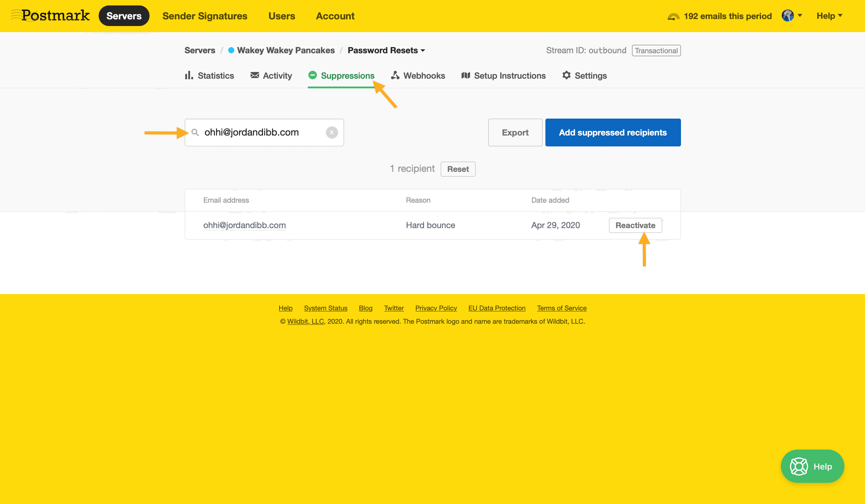The image size is (865, 504).
Task: Visit the Blog footer link
Action: click(366, 308)
